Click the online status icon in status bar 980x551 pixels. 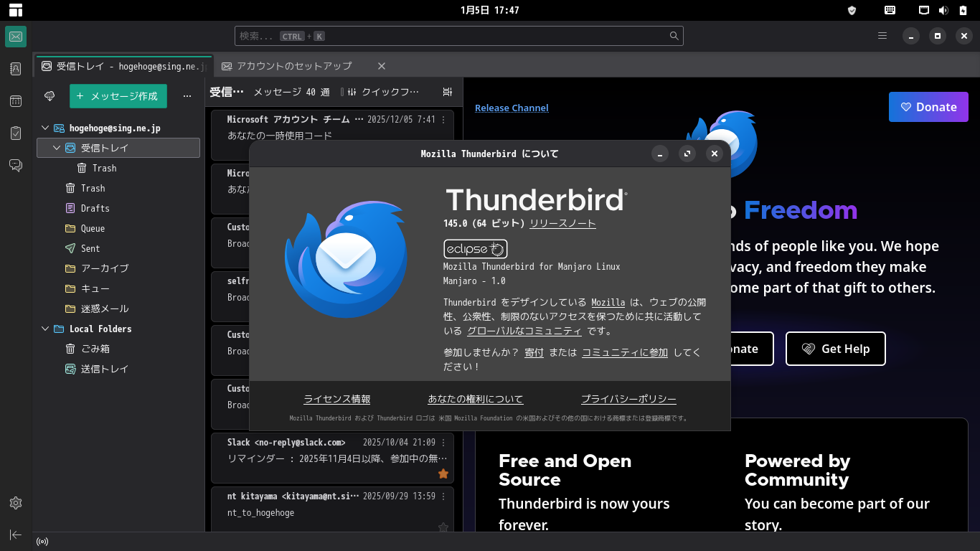tap(42, 542)
